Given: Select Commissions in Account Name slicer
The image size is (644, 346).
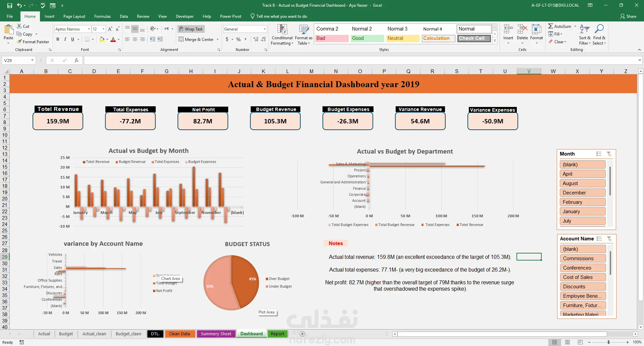Looking at the screenshot, I should [583, 258].
